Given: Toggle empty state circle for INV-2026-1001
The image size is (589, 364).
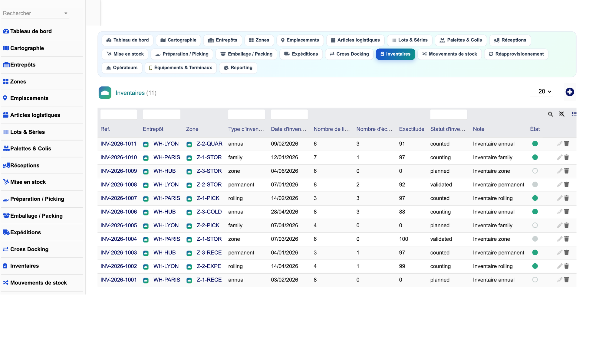Looking at the screenshot, I should click(x=535, y=280).
